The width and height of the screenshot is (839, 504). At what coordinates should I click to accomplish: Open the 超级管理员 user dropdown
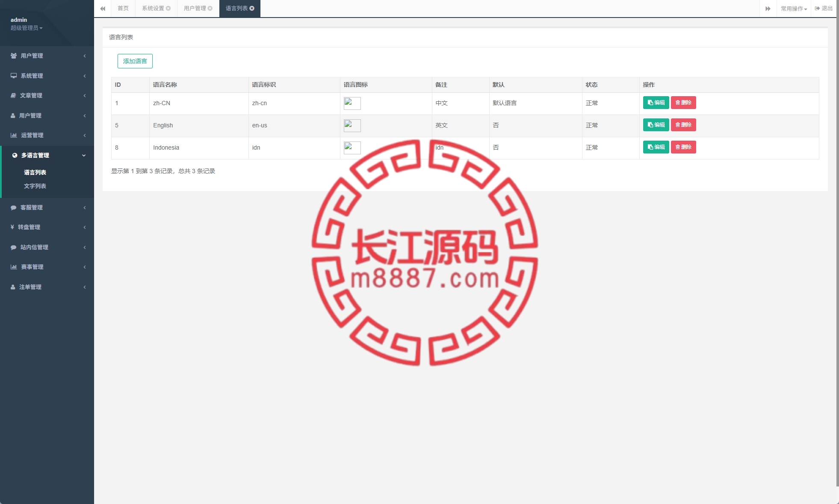click(x=27, y=28)
